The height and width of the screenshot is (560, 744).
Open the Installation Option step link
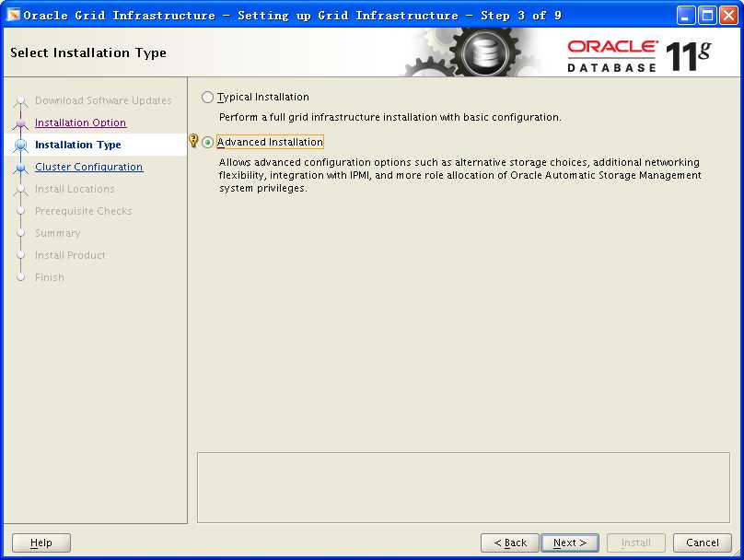point(80,122)
